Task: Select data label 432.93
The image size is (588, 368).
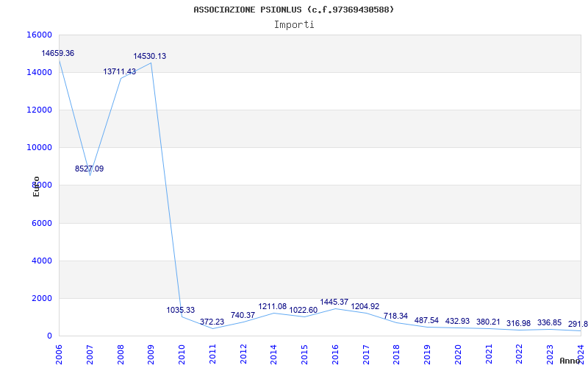Action: [x=457, y=321]
